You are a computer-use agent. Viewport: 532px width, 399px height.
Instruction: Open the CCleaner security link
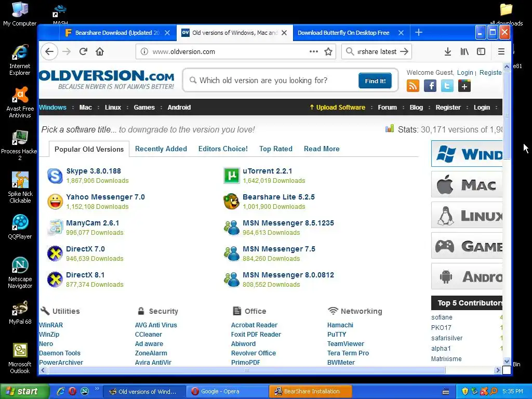[x=149, y=335]
